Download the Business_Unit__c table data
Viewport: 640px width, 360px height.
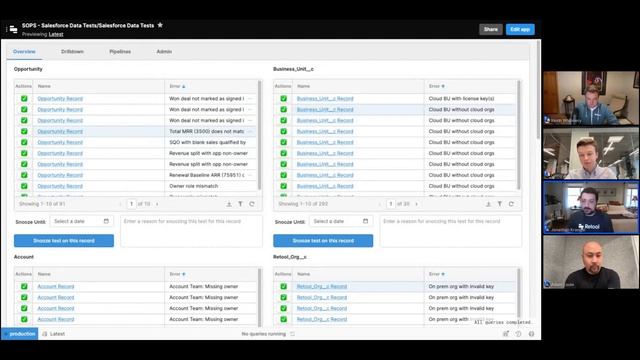coord(488,204)
